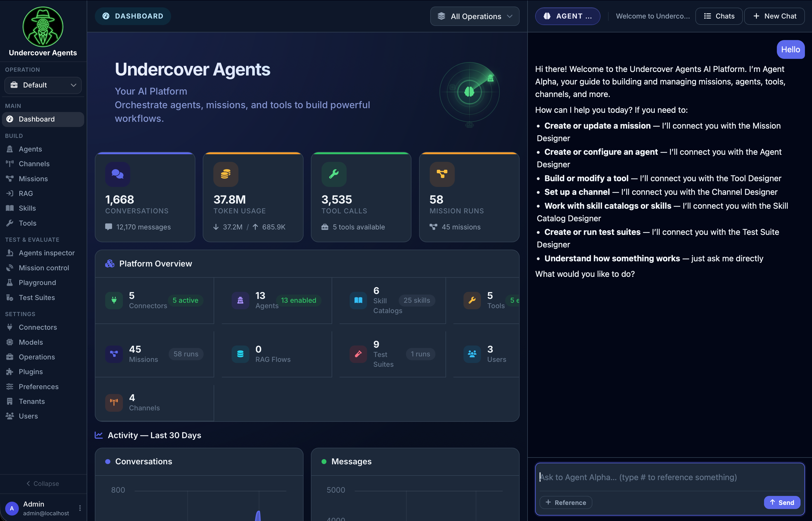
Task: Click the Mission control satellite icon
Action: (10, 268)
